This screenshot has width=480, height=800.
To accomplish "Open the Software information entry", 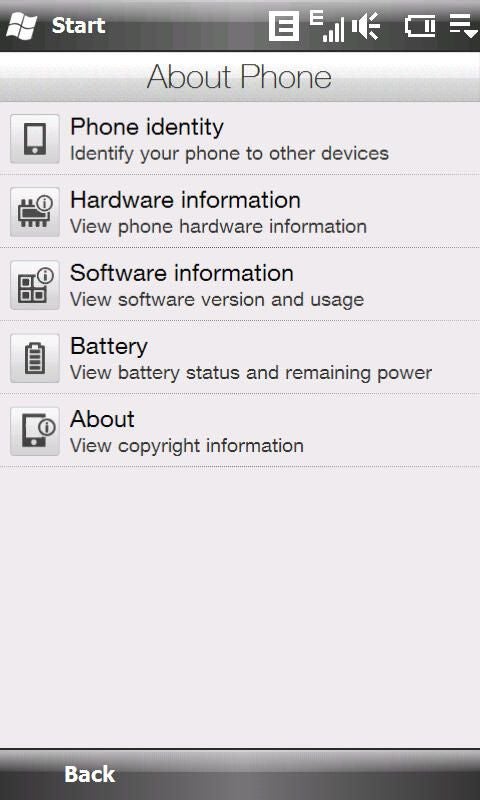I will point(240,285).
